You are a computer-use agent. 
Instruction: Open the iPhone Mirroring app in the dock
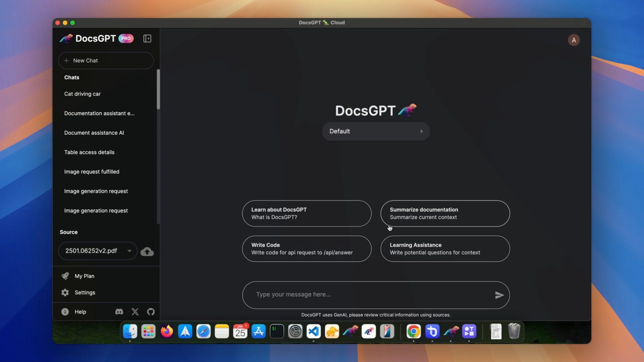387,331
